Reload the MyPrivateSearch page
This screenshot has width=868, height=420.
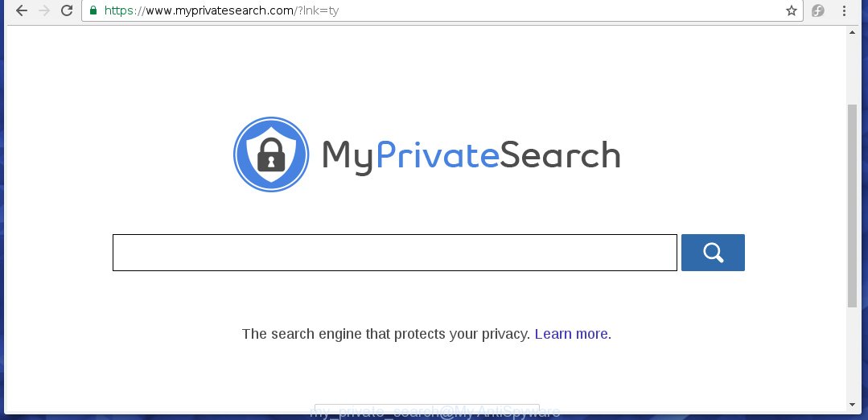click(67, 10)
